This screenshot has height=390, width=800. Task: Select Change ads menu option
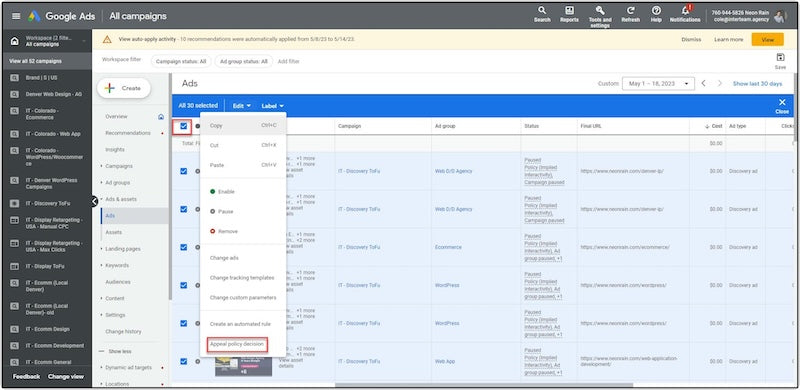click(243, 258)
